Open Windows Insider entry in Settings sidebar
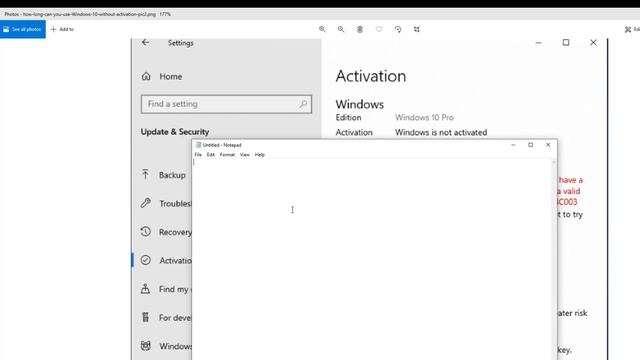 (166, 346)
